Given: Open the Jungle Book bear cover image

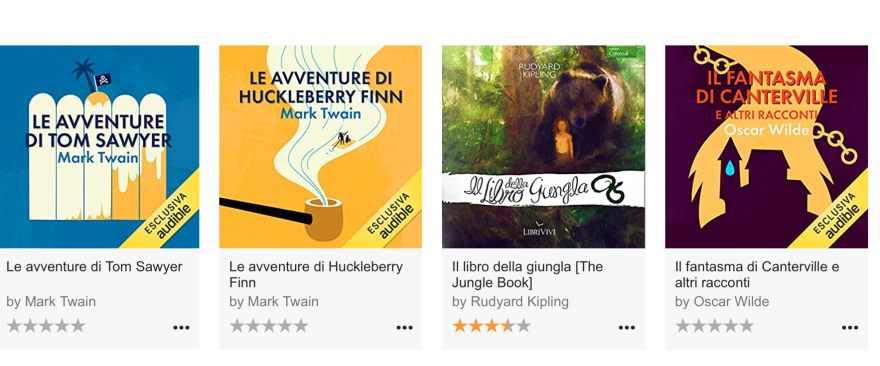Looking at the screenshot, I should tap(543, 147).
